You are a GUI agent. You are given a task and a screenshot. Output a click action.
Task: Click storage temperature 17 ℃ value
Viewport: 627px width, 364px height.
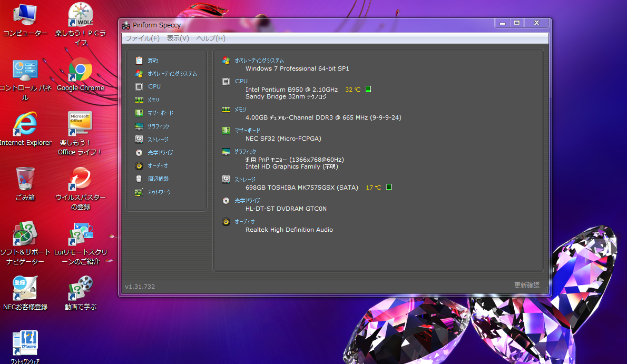[x=373, y=188]
